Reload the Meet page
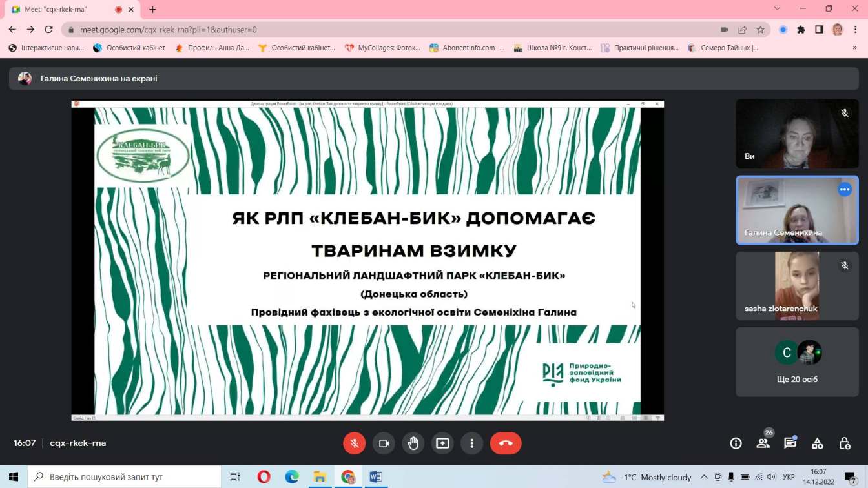The width and height of the screenshot is (868, 488). click(x=48, y=30)
